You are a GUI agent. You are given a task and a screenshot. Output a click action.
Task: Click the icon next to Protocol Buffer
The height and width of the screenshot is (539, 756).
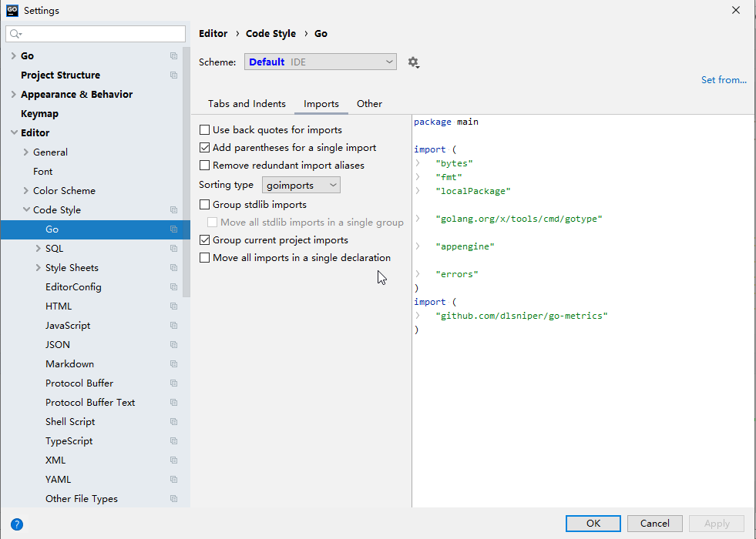pyautogui.click(x=173, y=383)
